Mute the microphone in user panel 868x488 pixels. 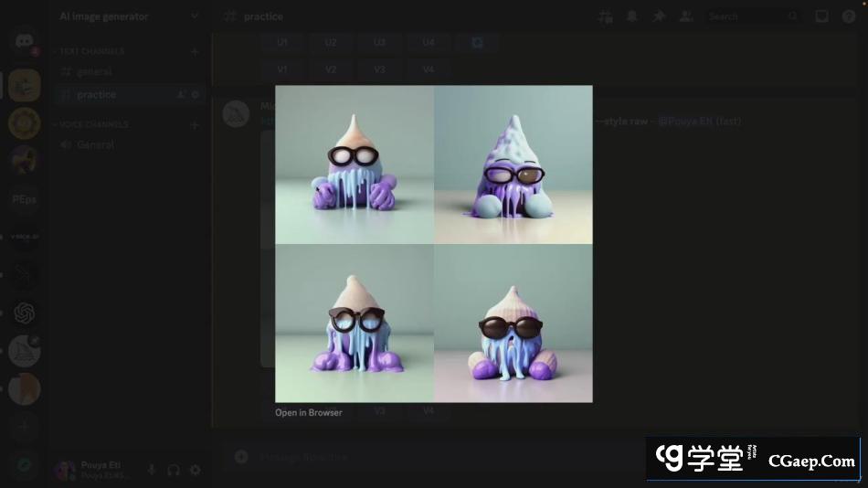152,470
